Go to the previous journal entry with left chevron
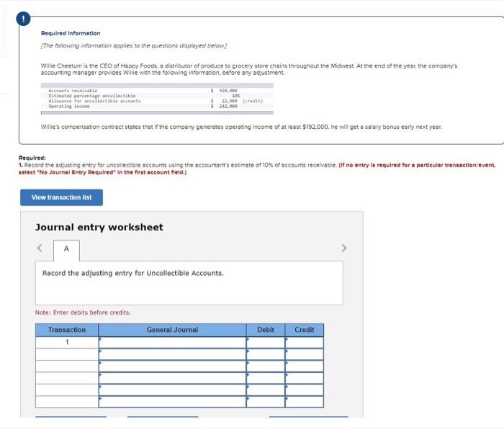This screenshot has height=429, width=504. point(40,248)
